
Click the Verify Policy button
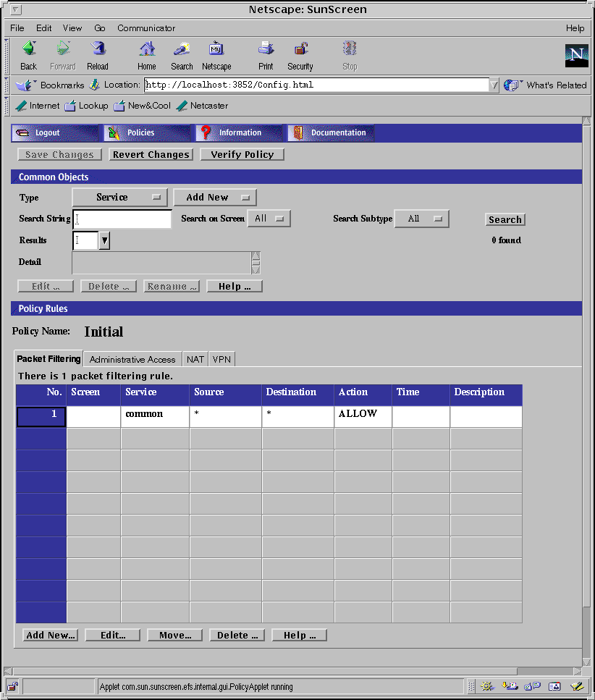pyautogui.click(x=242, y=154)
